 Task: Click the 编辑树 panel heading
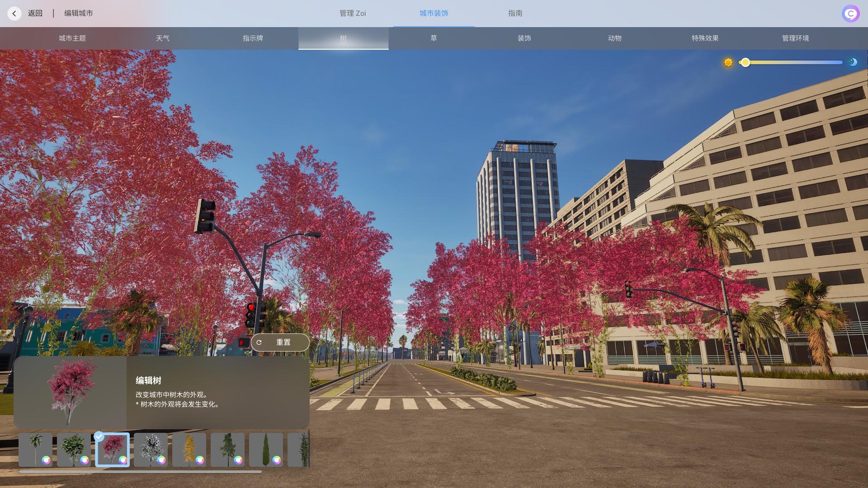[x=148, y=380]
